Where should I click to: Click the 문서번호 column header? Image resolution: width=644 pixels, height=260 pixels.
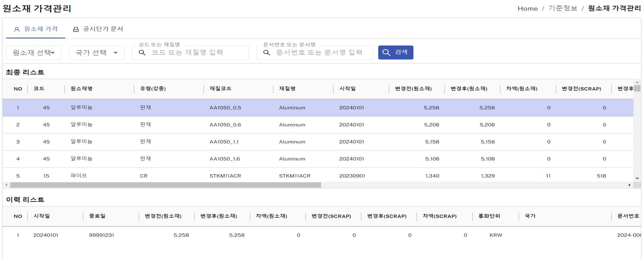pos(628,216)
